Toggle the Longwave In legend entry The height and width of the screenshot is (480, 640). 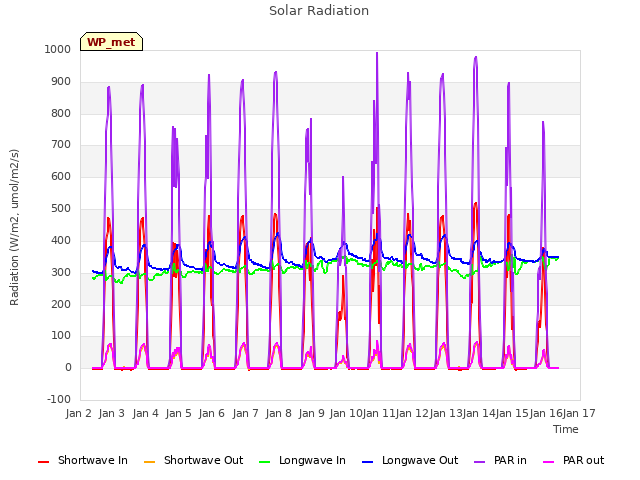click(x=302, y=460)
